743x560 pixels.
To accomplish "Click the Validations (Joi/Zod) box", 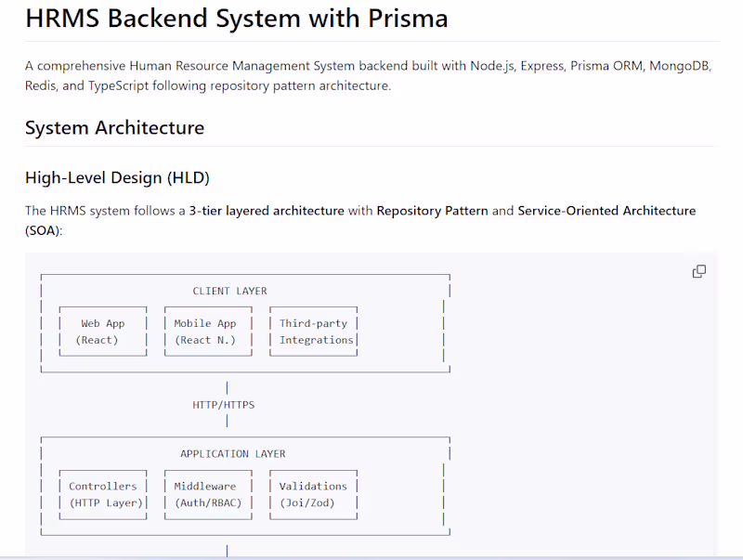I will coord(313,494).
